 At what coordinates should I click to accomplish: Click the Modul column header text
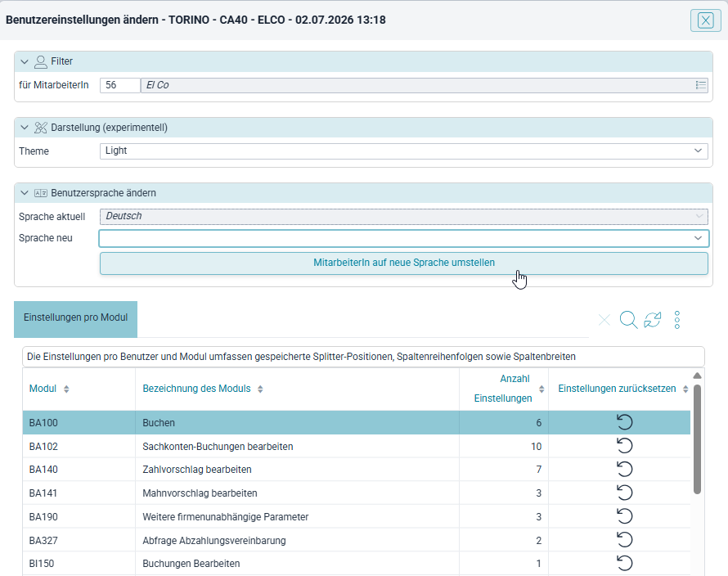click(x=43, y=389)
